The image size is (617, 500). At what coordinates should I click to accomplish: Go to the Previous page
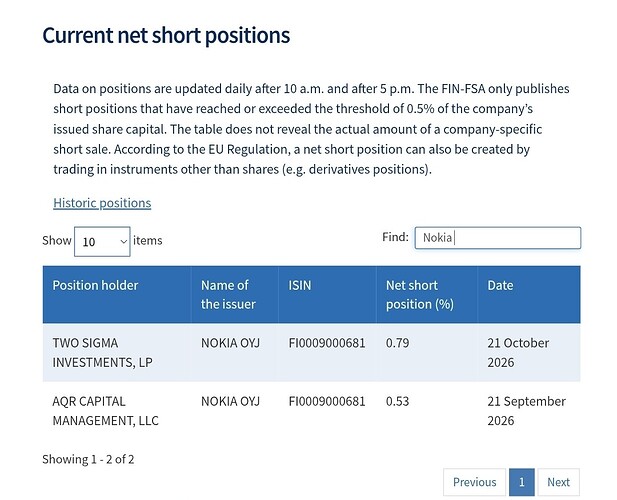coord(474,482)
